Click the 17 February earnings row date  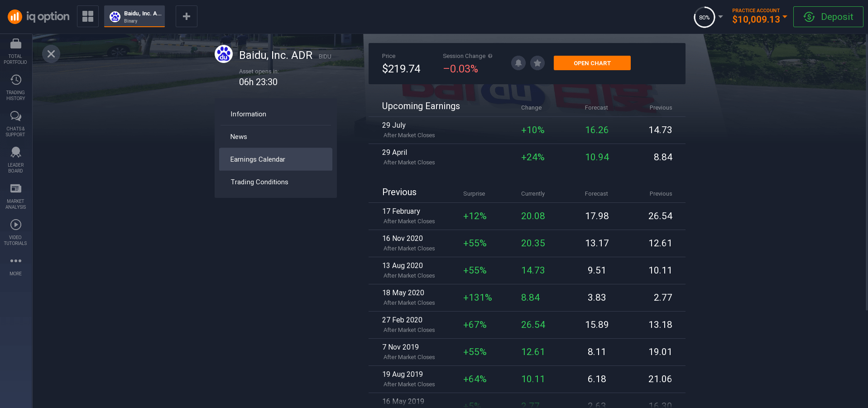(x=401, y=211)
